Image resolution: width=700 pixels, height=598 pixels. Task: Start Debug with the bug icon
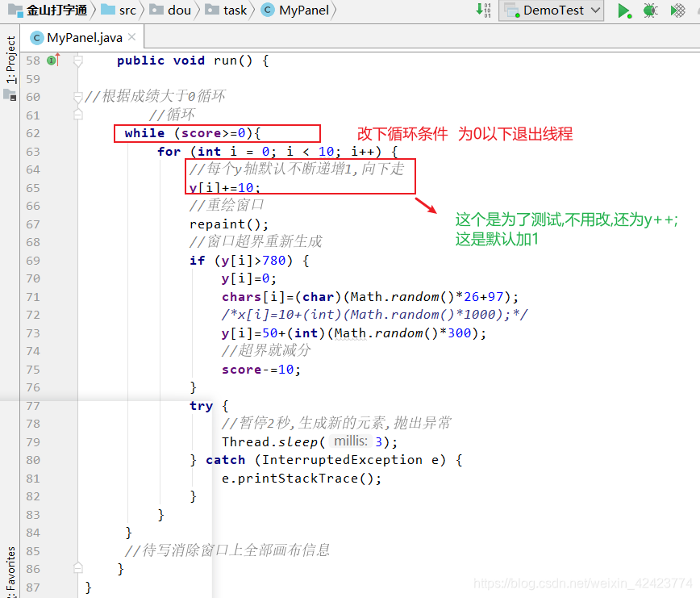coord(651,10)
